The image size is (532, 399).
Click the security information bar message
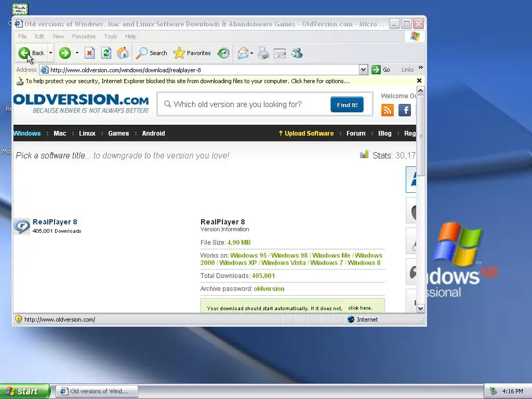click(187, 81)
